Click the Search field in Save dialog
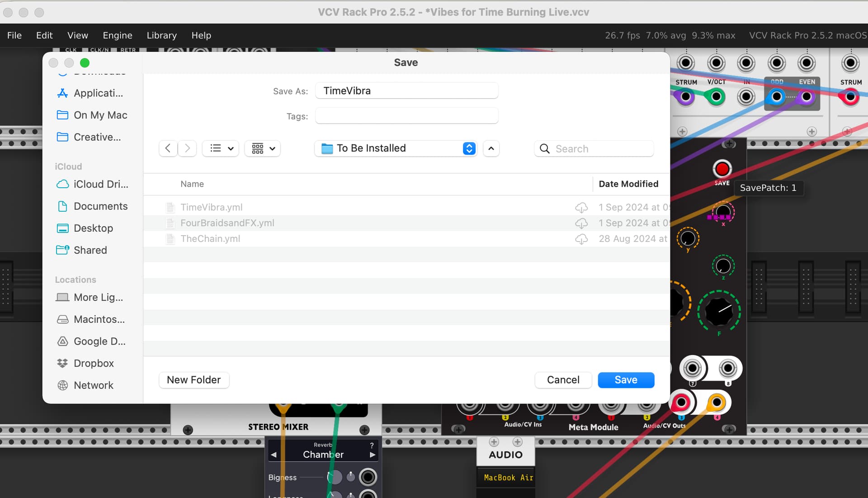 tap(594, 148)
